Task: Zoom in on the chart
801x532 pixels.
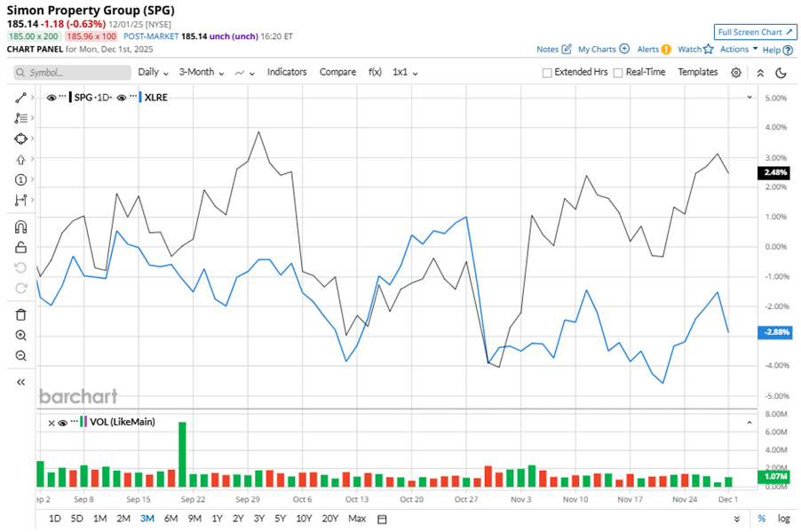Action: point(20,335)
